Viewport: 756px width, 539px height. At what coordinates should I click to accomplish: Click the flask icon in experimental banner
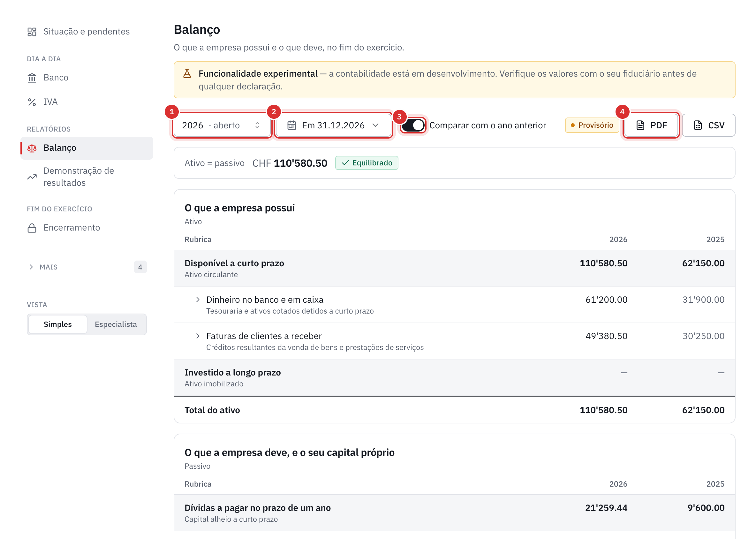coord(187,74)
